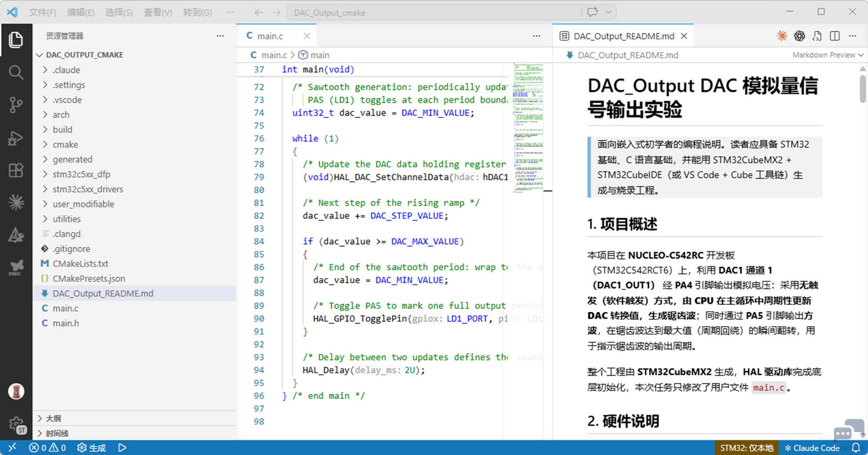The image size is (868, 455).
Task: Open the notifications bell in the status bar
Action: [x=856, y=448]
